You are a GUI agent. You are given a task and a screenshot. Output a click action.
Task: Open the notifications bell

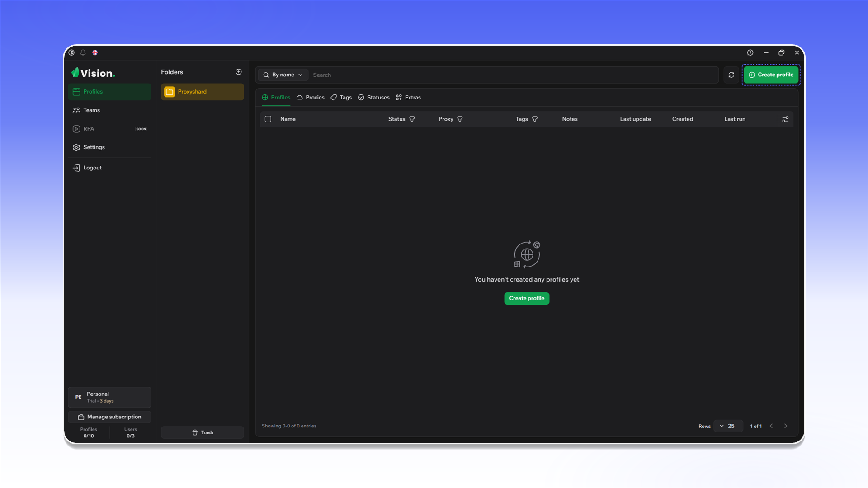pyautogui.click(x=83, y=52)
